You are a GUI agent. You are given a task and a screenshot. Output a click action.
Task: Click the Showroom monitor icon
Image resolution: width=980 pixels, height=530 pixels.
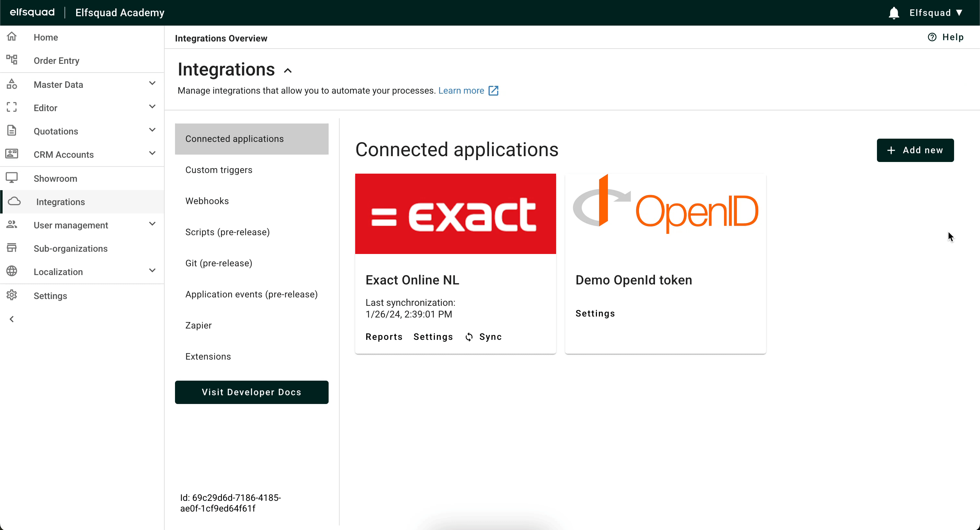coord(12,178)
